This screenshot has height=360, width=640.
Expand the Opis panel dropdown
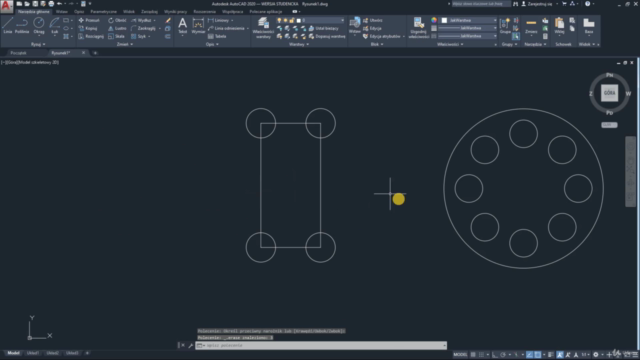pos(212,44)
